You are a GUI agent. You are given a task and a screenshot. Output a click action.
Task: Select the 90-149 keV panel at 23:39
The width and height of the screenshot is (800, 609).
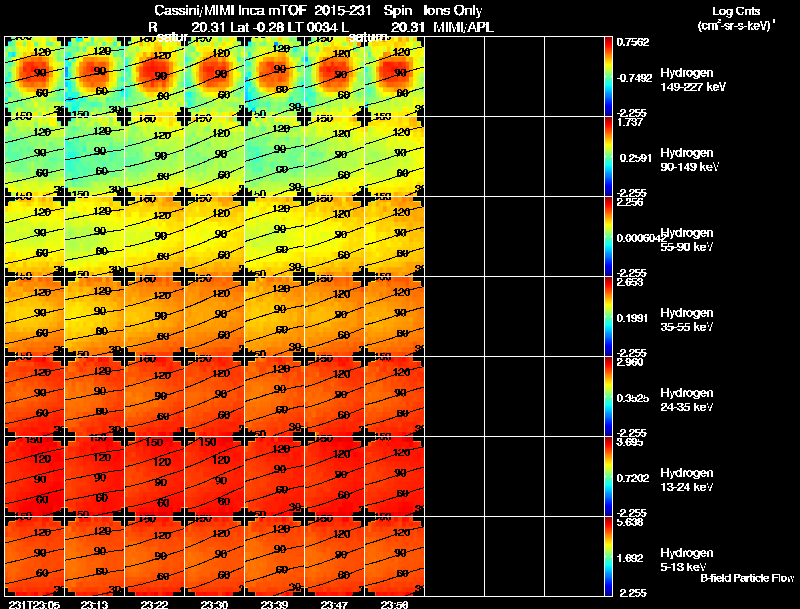tap(274, 157)
